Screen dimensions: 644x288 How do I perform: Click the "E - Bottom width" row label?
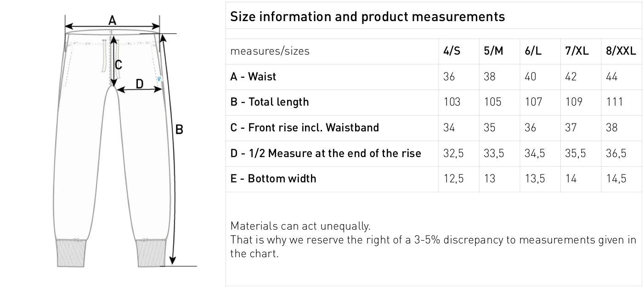273,179
